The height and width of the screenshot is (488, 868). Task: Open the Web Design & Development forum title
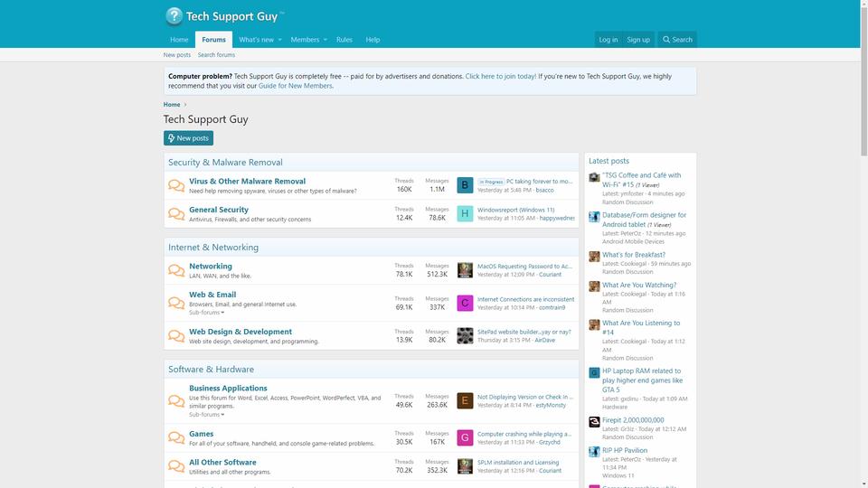click(241, 332)
